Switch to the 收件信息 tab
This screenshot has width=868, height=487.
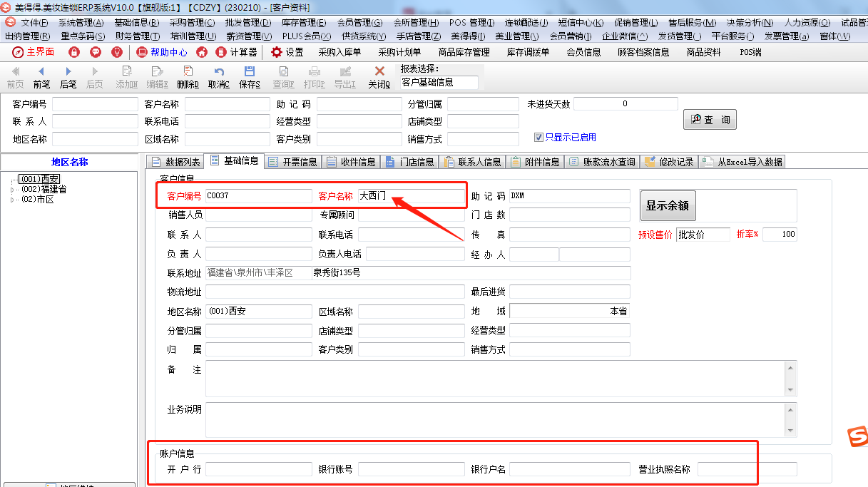(x=352, y=162)
